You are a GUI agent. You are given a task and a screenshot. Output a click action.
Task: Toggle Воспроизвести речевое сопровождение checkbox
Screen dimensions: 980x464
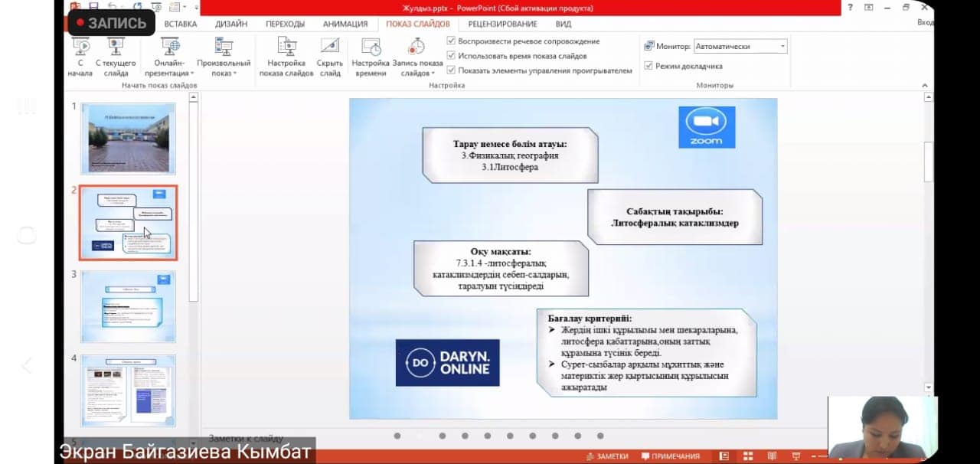[451, 41]
